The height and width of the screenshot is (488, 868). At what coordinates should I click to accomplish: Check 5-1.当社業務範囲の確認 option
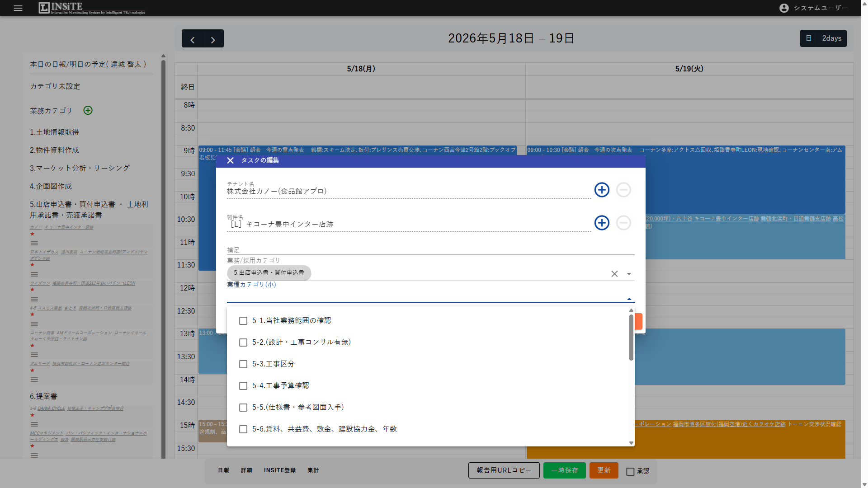tap(243, 321)
